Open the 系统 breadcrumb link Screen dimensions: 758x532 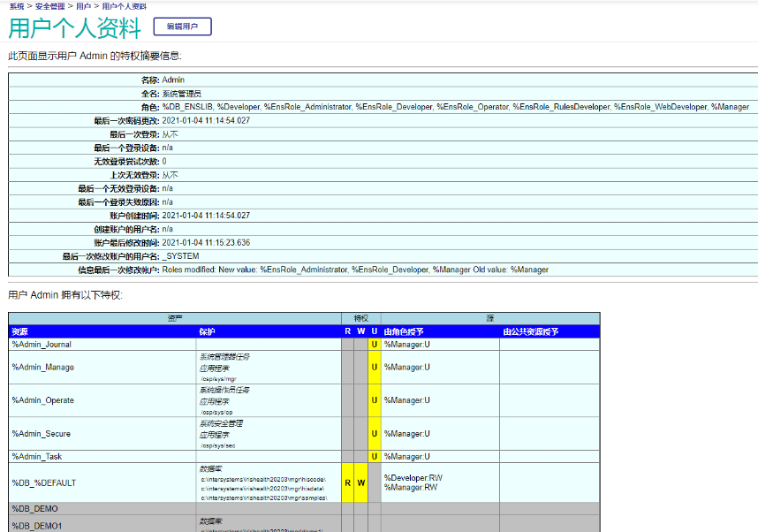pyautogui.click(x=17, y=6)
